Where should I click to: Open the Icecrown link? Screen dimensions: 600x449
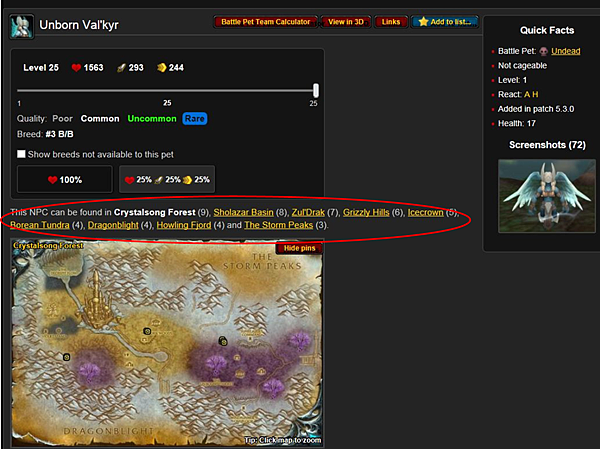click(x=426, y=212)
